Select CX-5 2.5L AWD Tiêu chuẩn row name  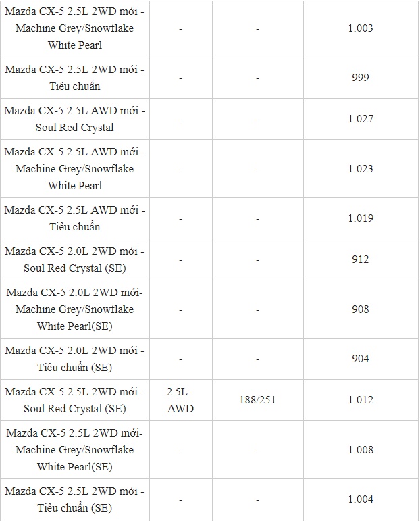click(74, 218)
